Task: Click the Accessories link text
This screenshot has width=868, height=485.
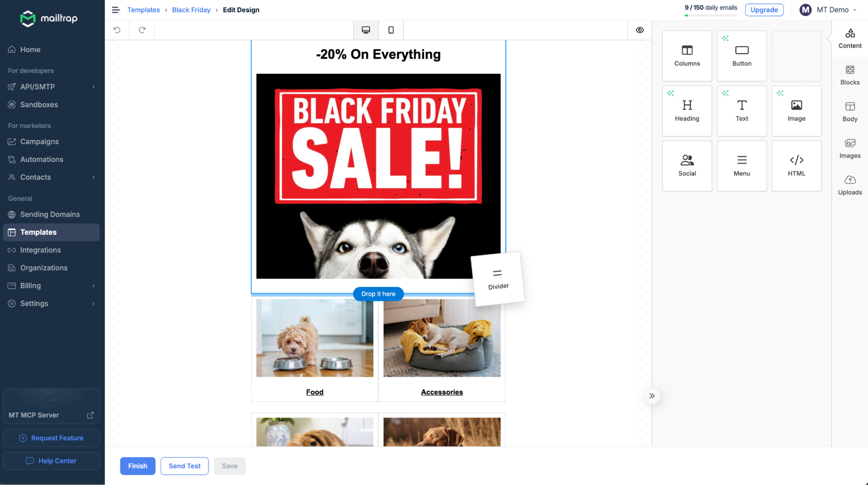Action: point(442,392)
